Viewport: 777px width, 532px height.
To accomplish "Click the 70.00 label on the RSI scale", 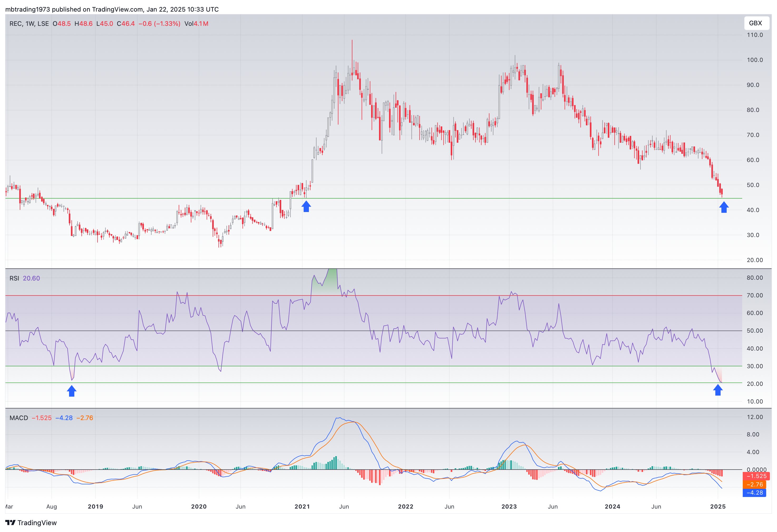I will point(755,295).
